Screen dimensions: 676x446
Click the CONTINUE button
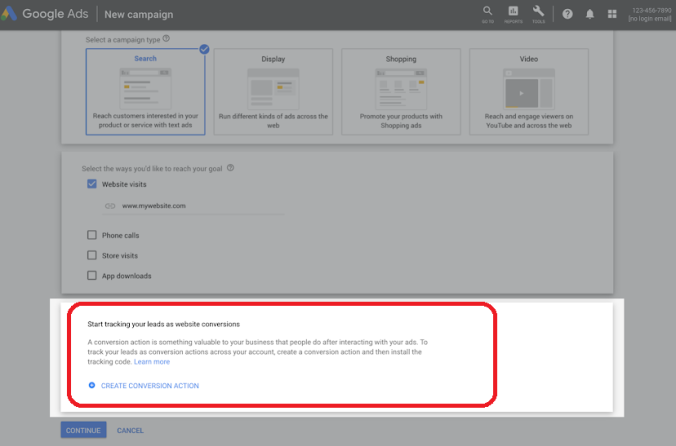tap(83, 430)
